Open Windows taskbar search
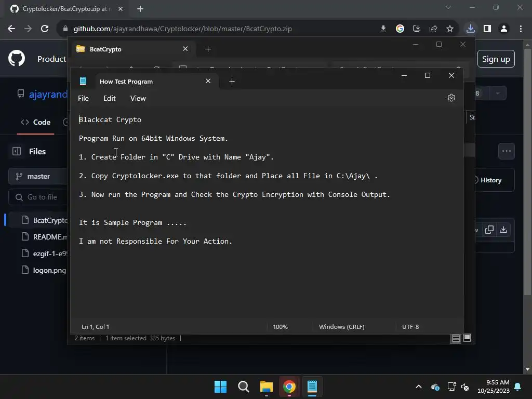Image resolution: width=532 pixels, height=399 pixels. tap(244, 387)
